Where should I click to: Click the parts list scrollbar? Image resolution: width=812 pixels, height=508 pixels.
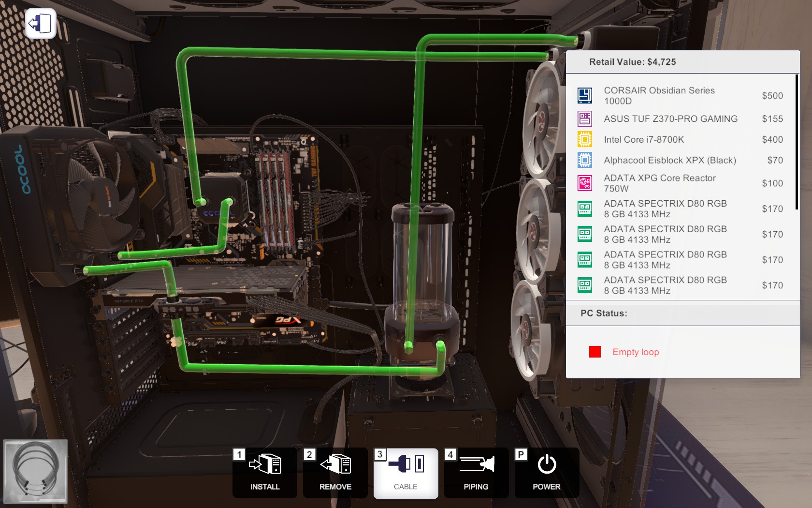[x=797, y=142]
